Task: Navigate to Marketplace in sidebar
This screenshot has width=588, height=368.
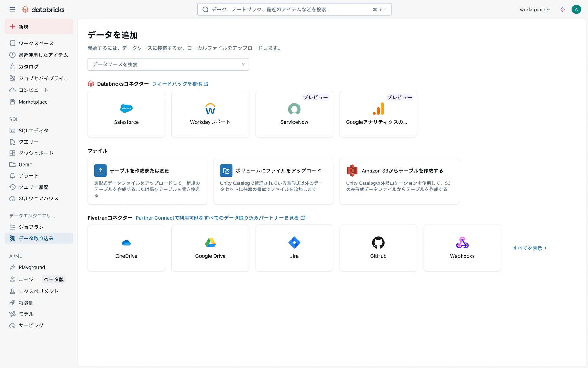Action: tap(33, 102)
